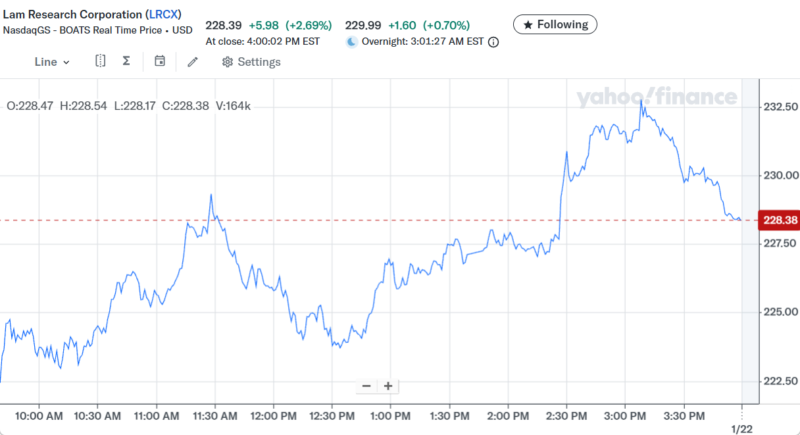The width and height of the screenshot is (800, 435).
Task: Open chart Settings
Action: click(x=251, y=62)
